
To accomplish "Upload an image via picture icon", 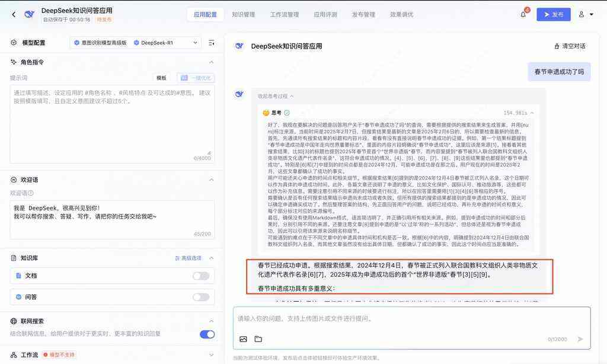I will pyautogui.click(x=243, y=339).
